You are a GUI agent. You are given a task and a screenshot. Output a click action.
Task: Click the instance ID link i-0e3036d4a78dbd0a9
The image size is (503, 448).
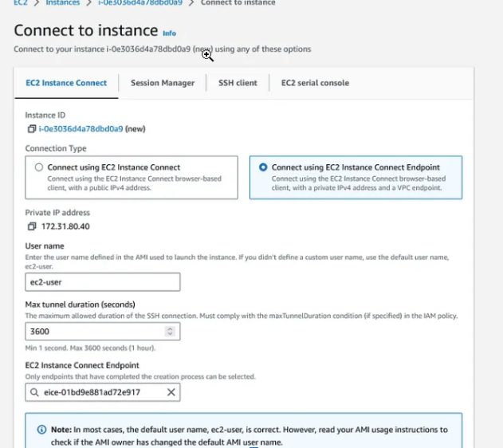click(x=81, y=128)
